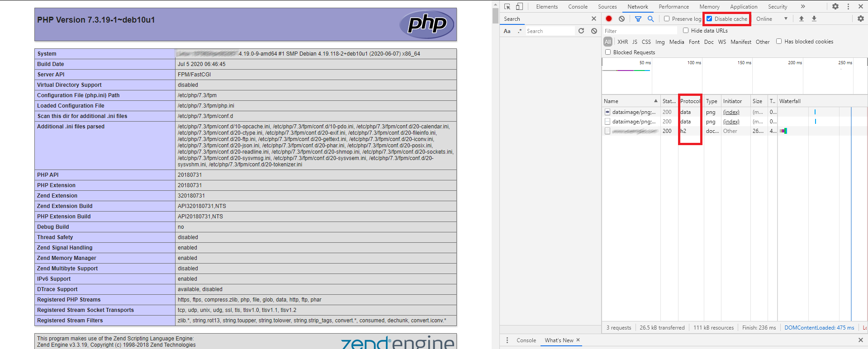Toggle the device toolbar icon
Viewport: 868px width, 349px height.
click(x=519, y=6)
